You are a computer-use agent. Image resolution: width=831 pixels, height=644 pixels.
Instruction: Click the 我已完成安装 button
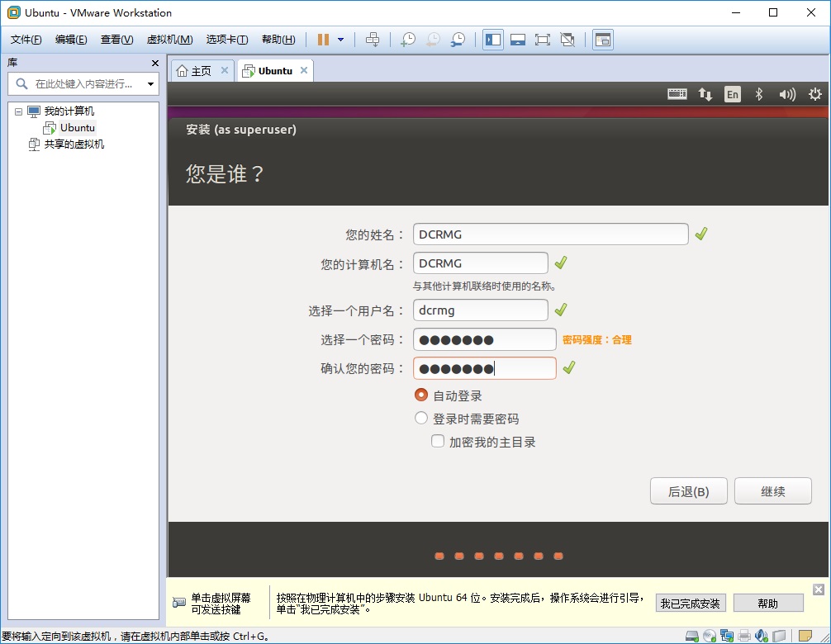point(690,604)
